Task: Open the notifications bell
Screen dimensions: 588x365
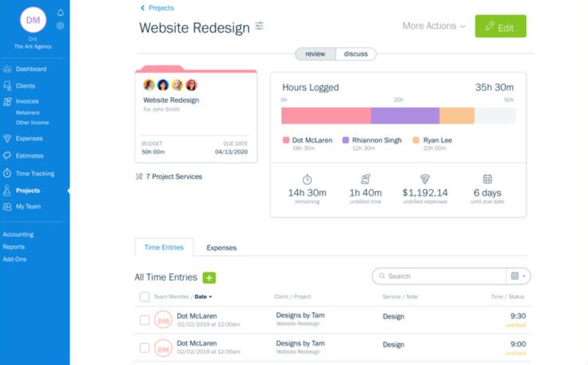Action: pos(60,13)
